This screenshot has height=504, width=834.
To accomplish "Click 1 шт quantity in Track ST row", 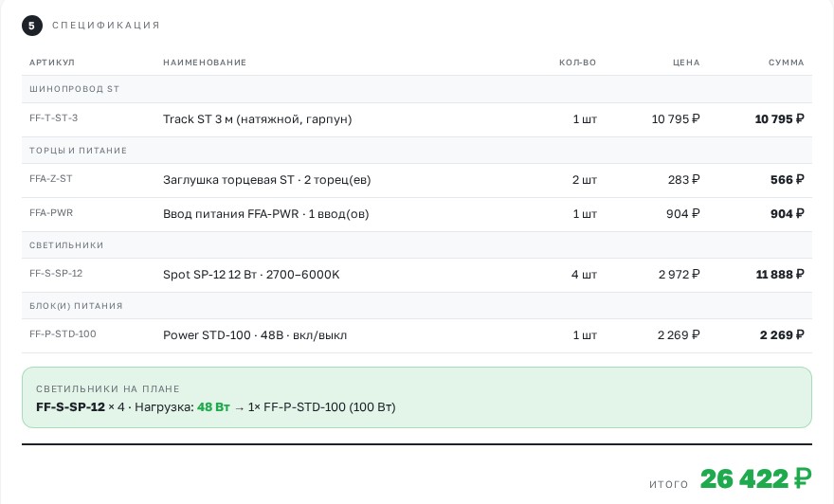I will point(585,119).
